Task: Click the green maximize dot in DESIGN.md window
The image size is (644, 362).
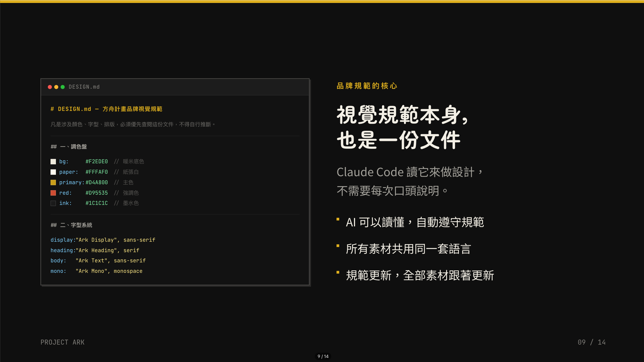Action: click(x=63, y=87)
